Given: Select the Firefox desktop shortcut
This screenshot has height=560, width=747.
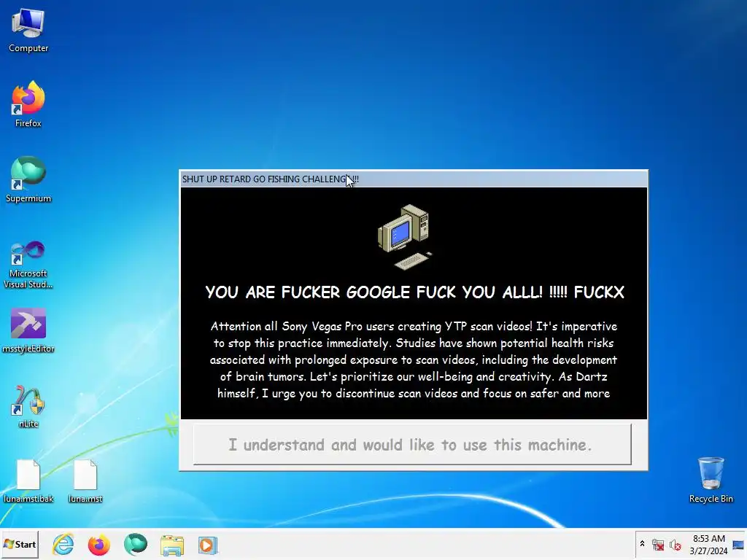Looking at the screenshot, I should (28, 104).
